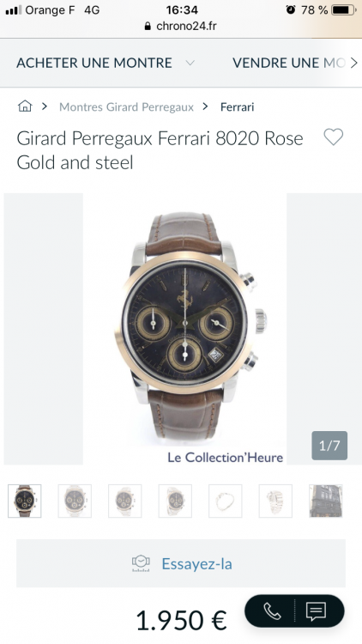Viewport: 362px width, 644px height.
Task: Open the main watch photo
Action: click(184, 329)
